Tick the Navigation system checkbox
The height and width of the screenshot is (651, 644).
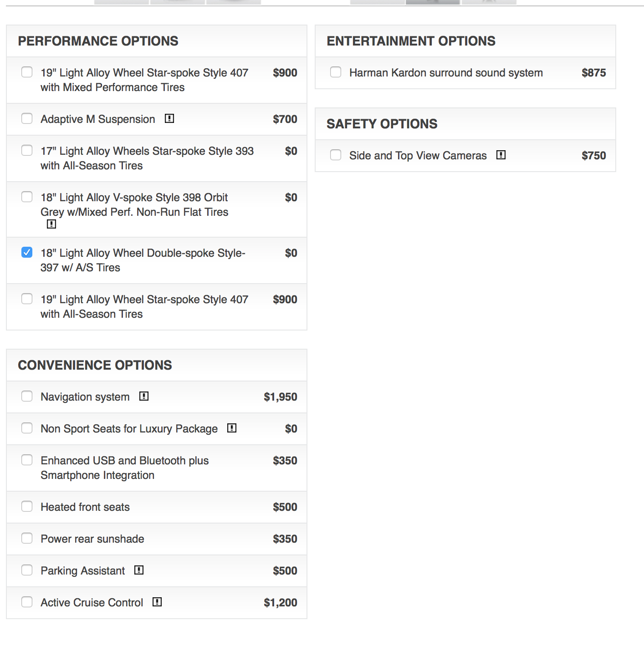[x=27, y=396]
